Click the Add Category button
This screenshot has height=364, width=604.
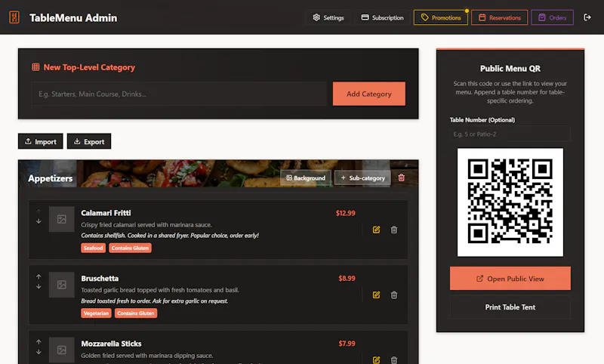(x=368, y=94)
